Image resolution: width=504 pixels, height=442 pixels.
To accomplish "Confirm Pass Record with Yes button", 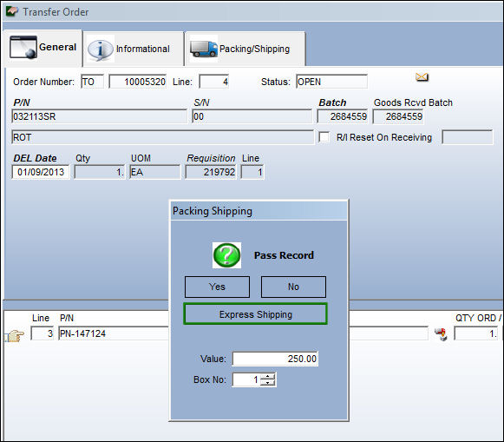I will point(217,287).
